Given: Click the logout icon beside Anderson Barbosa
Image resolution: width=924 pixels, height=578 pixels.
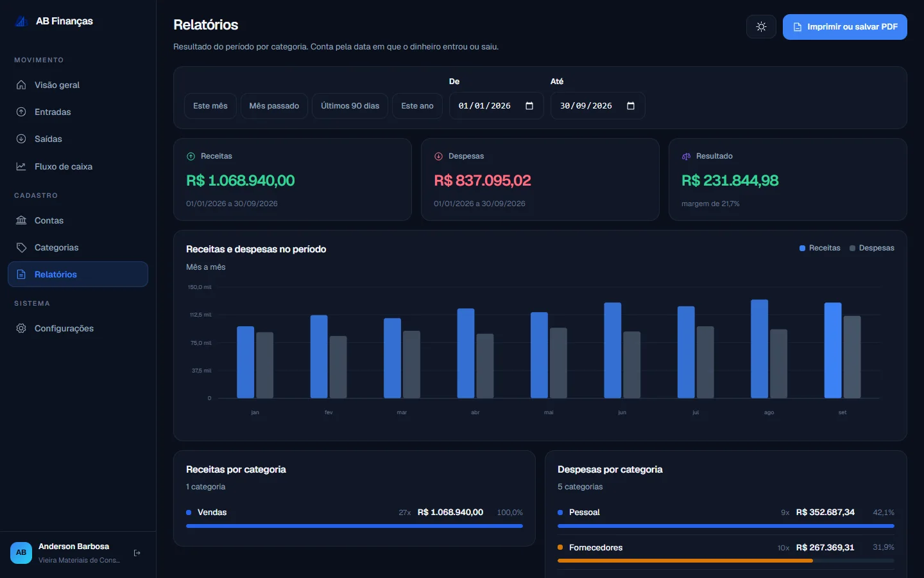Looking at the screenshot, I should pos(137,553).
